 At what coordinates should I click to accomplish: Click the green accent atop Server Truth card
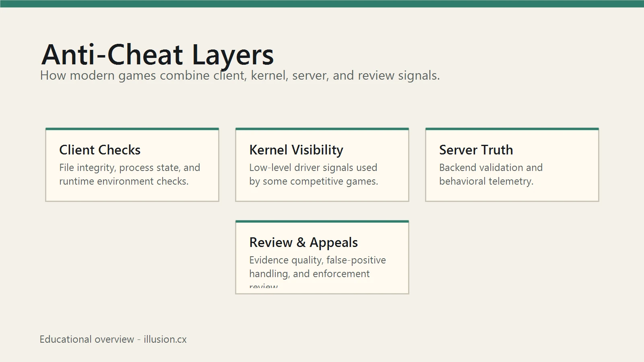512,129
